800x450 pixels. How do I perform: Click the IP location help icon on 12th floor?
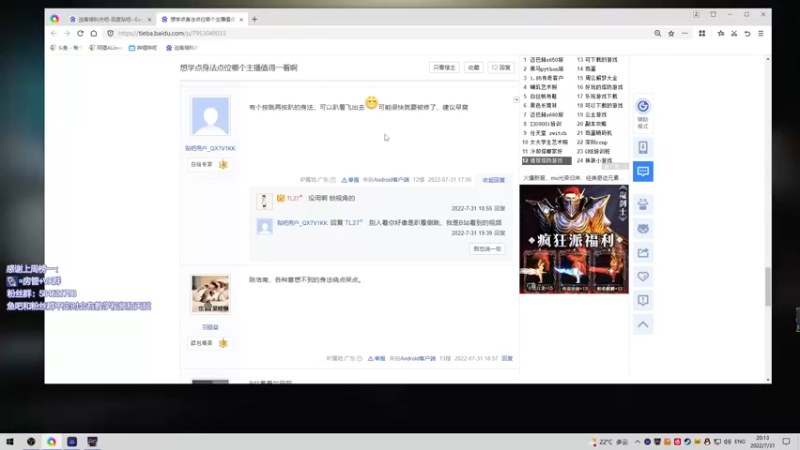pos(333,180)
